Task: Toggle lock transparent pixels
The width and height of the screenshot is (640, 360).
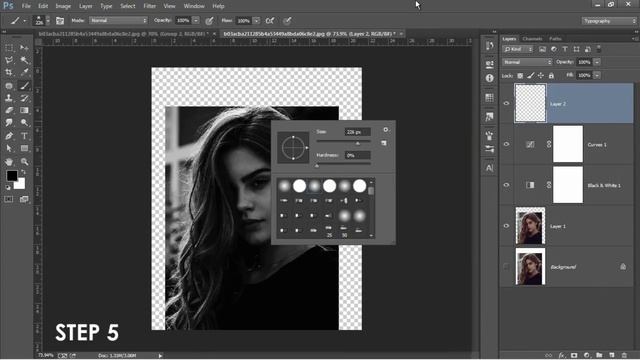Action: pyautogui.click(x=520, y=76)
